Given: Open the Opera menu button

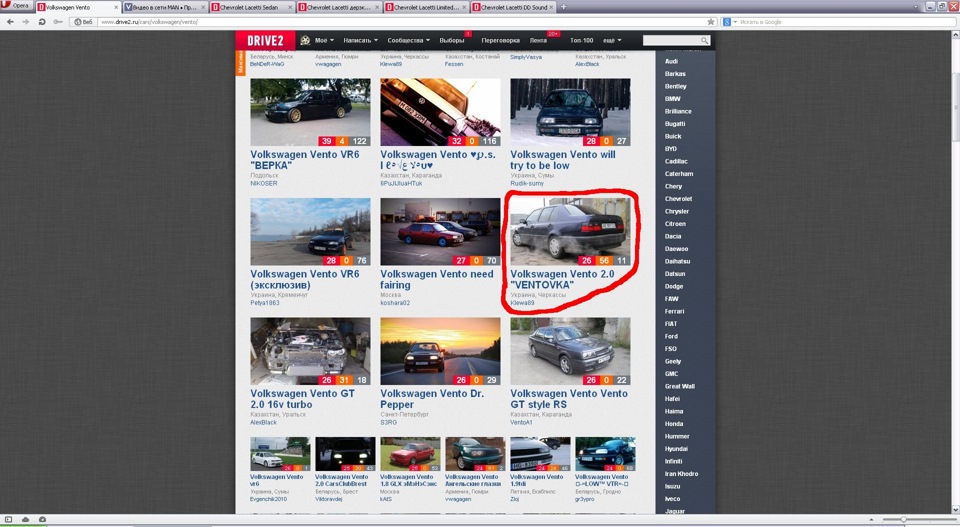Looking at the screenshot, I should click(x=17, y=6).
